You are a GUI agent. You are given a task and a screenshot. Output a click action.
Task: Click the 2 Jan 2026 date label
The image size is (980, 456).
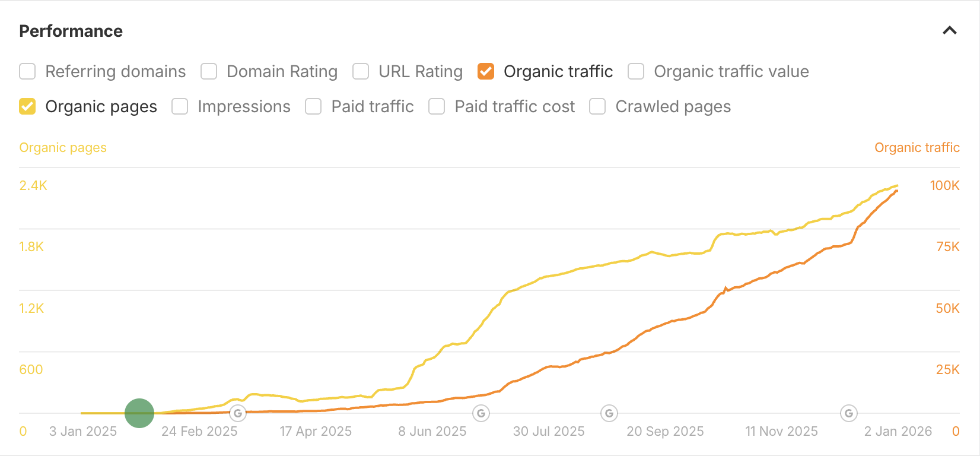898,432
